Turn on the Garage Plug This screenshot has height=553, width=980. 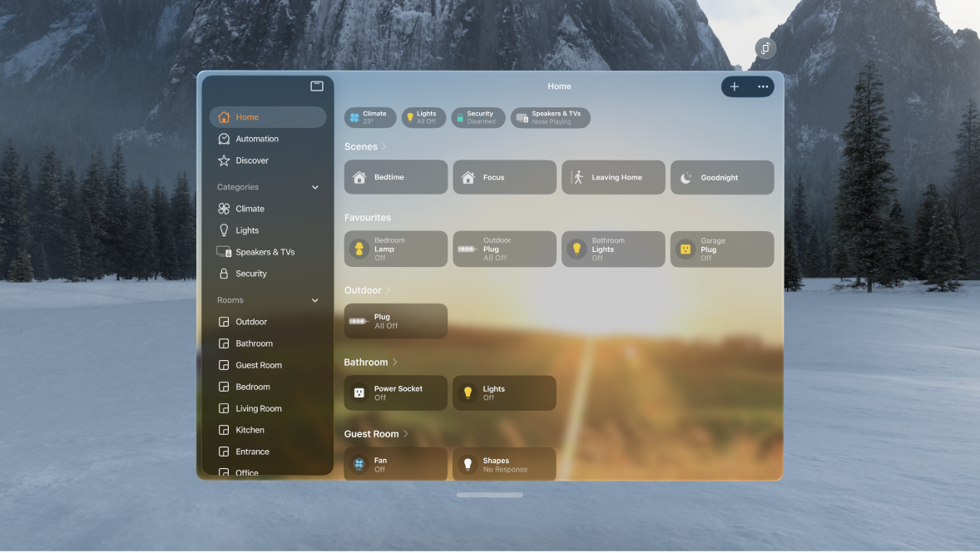point(686,249)
